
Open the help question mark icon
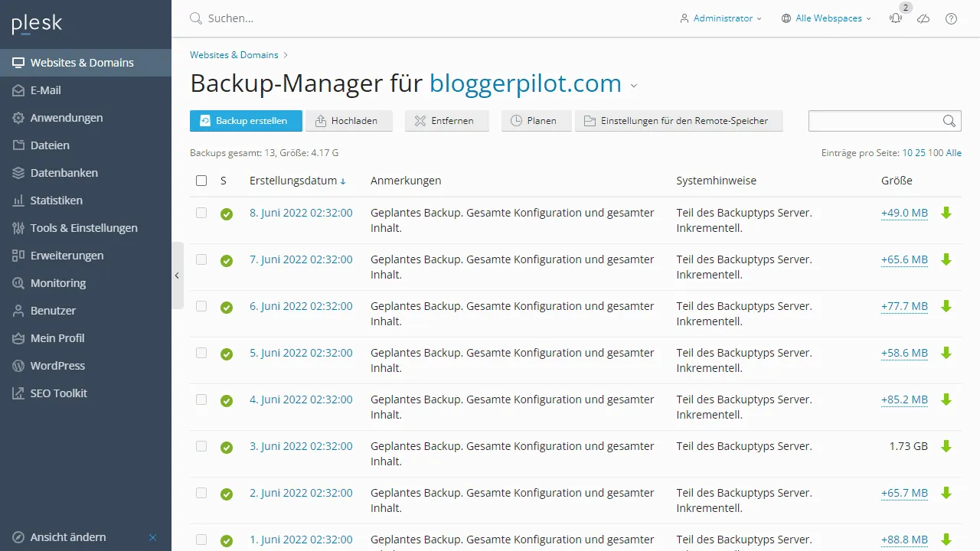[x=951, y=18]
